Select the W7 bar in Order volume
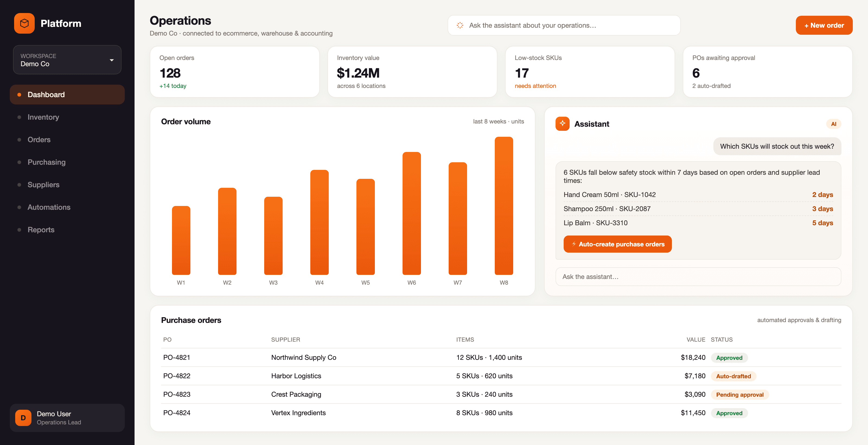This screenshot has height=445, width=868. (458, 218)
